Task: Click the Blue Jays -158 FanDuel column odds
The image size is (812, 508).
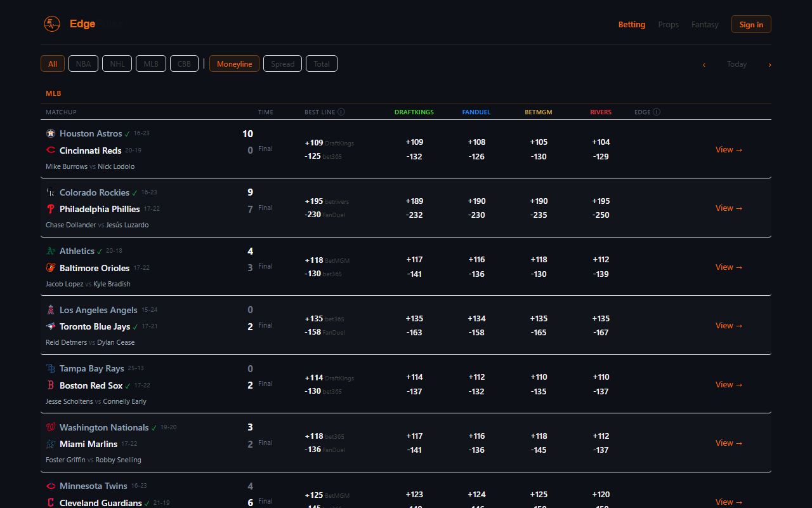Action: click(x=476, y=333)
